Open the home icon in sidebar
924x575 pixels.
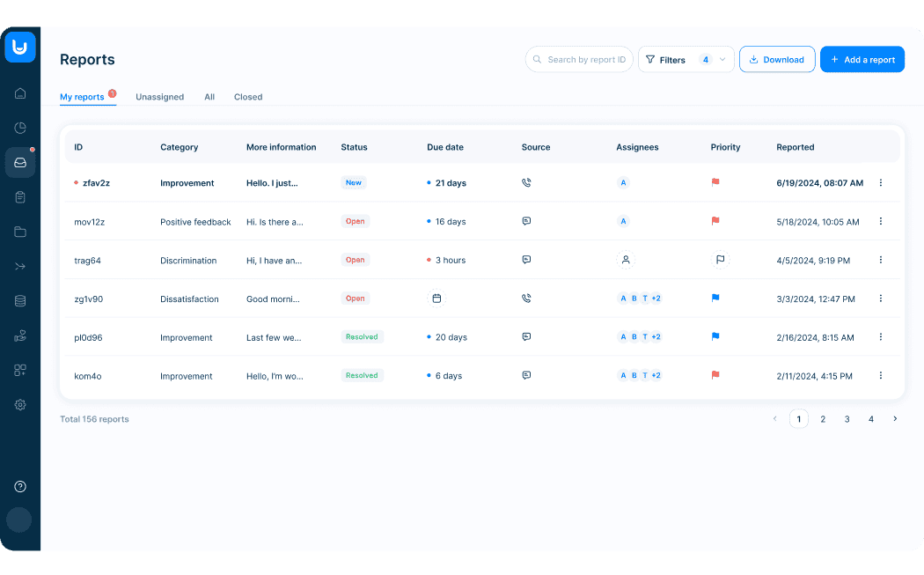[x=20, y=93]
